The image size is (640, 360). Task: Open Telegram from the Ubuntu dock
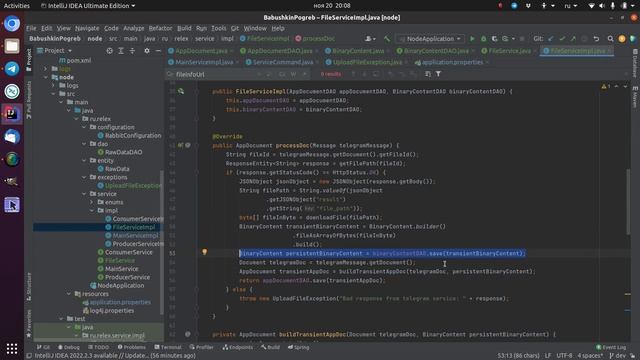pyautogui.click(x=12, y=69)
